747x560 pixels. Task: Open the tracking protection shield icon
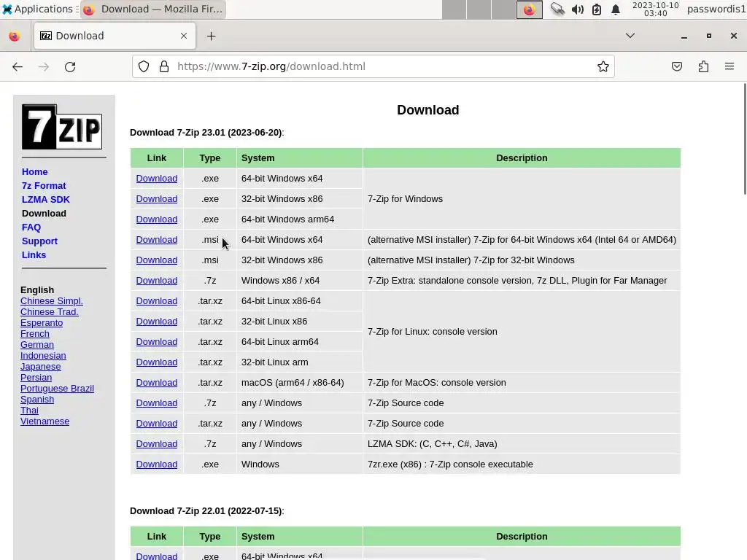[x=144, y=66]
